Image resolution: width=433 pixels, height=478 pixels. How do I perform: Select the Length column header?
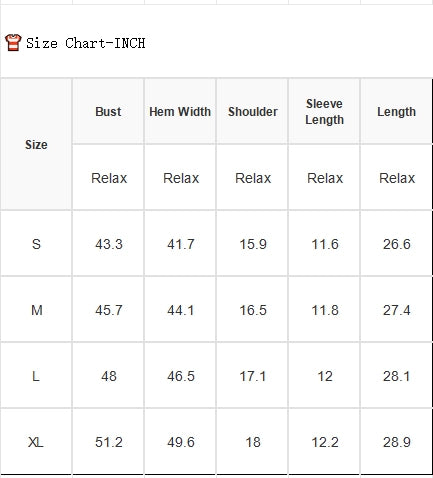pyautogui.click(x=397, y=112)
